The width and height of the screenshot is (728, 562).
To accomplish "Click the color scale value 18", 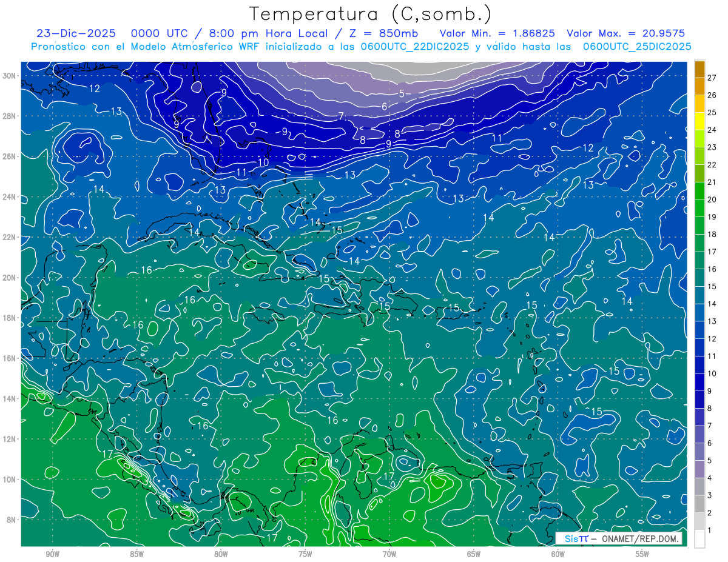I will click(x=712, y=235).
